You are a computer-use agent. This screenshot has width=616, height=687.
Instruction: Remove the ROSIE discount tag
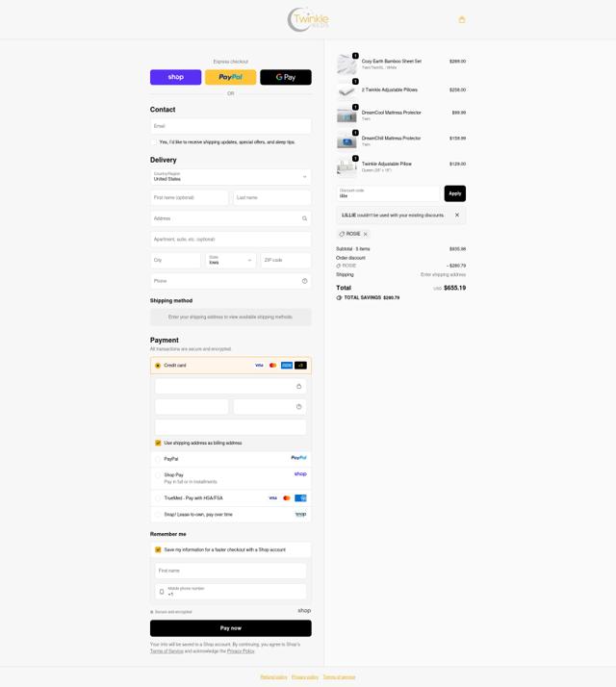pyautogui.click(x=365, y=234)
